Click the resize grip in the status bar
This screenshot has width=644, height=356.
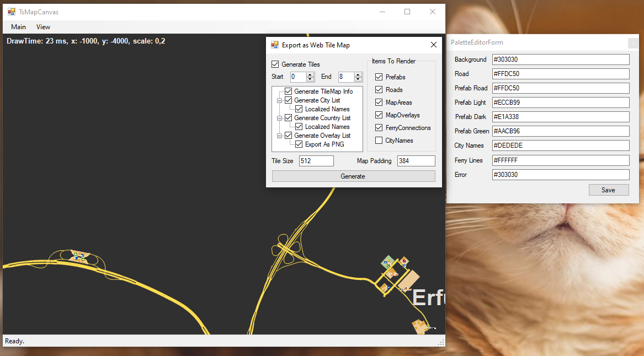click(441, 342)
